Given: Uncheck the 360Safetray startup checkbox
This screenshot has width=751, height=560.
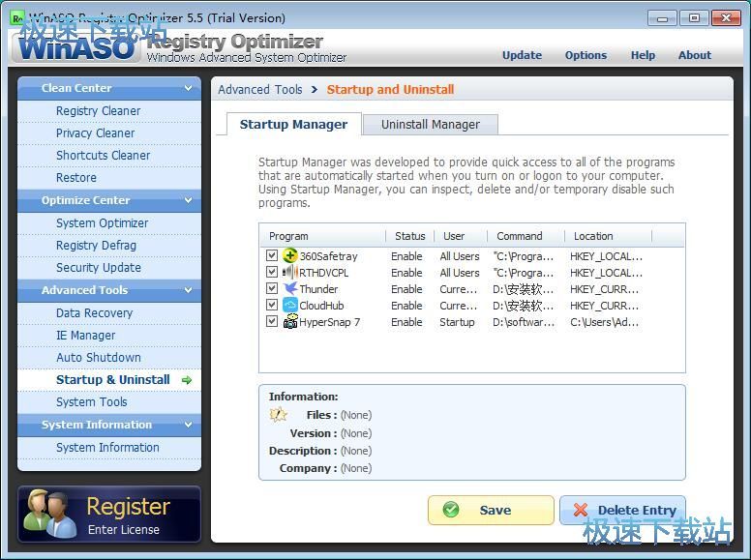Looking at the screenshot, I should pos(272,255).
